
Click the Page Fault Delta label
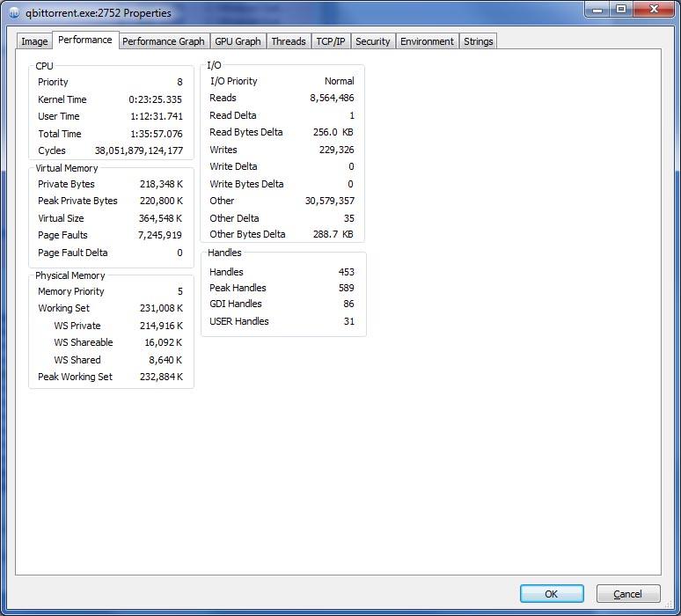pos(72,253)
